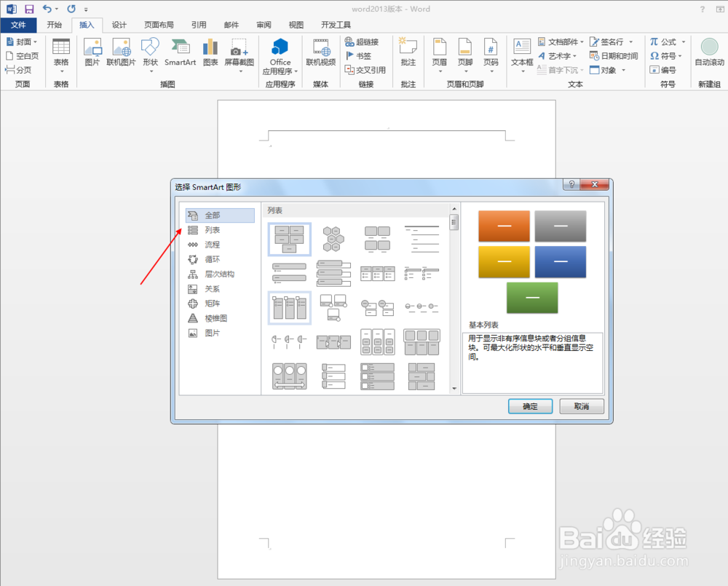Screen dimensions: 728x586
Task: Cancel the SmartArt dialog
Action: point(581,406)
